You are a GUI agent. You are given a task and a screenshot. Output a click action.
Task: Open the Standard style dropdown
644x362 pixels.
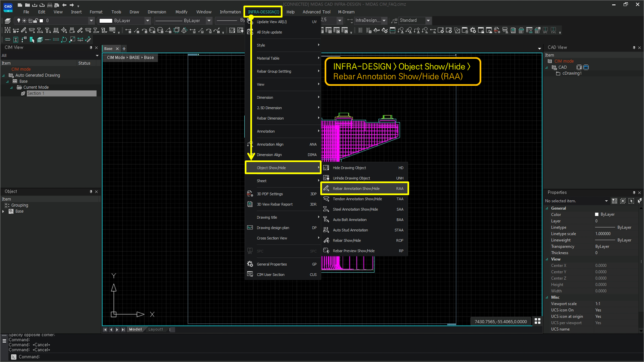[428, 21]
